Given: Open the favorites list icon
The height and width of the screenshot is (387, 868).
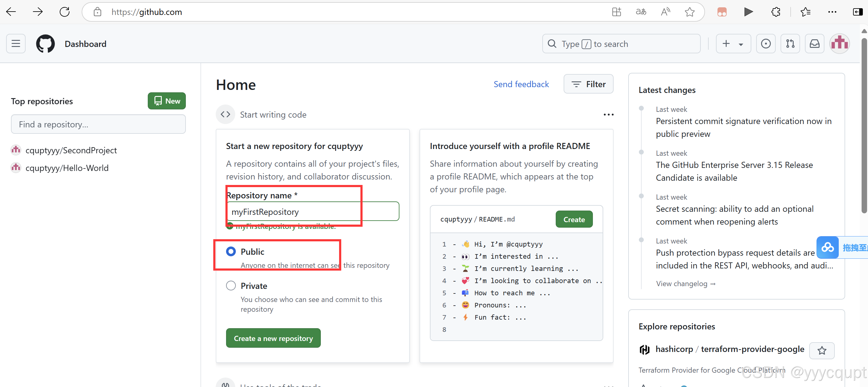Looking at the screenshot, I should pos(805,12).
